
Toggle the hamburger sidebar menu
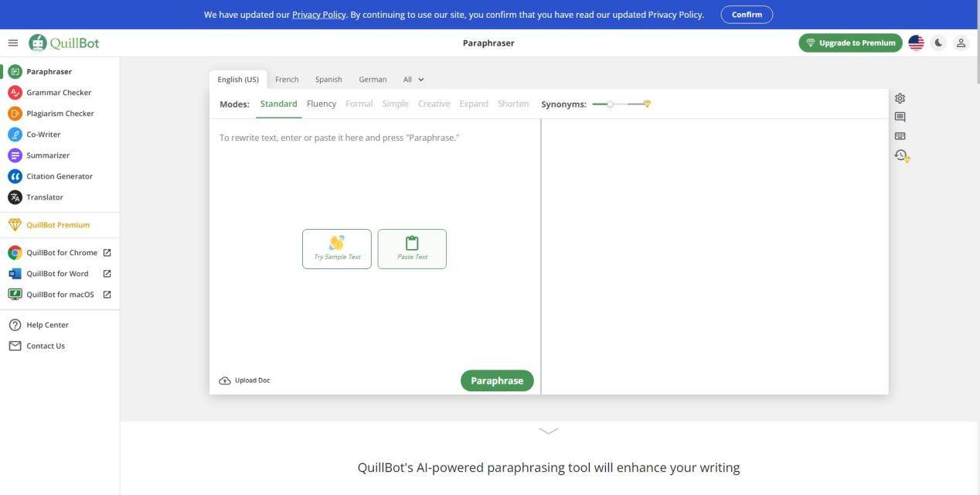click(12, 43)
